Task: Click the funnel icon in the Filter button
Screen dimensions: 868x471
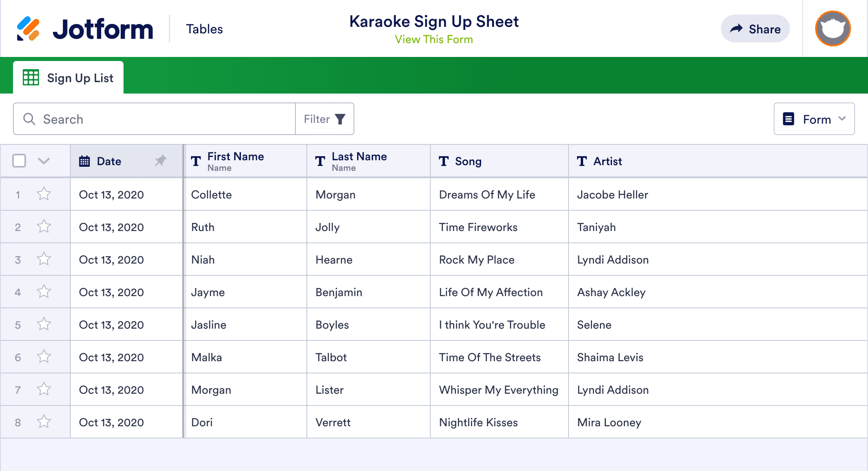Action: (x=340, y=119)
